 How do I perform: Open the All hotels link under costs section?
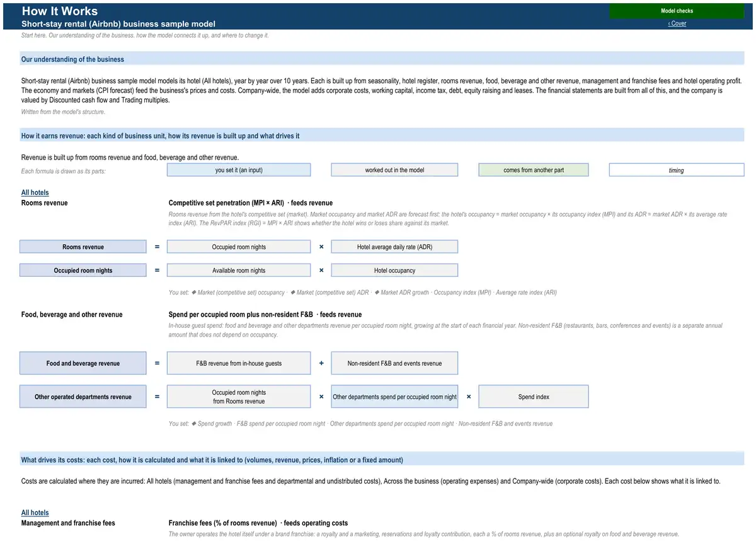click(x=35, y=513)
